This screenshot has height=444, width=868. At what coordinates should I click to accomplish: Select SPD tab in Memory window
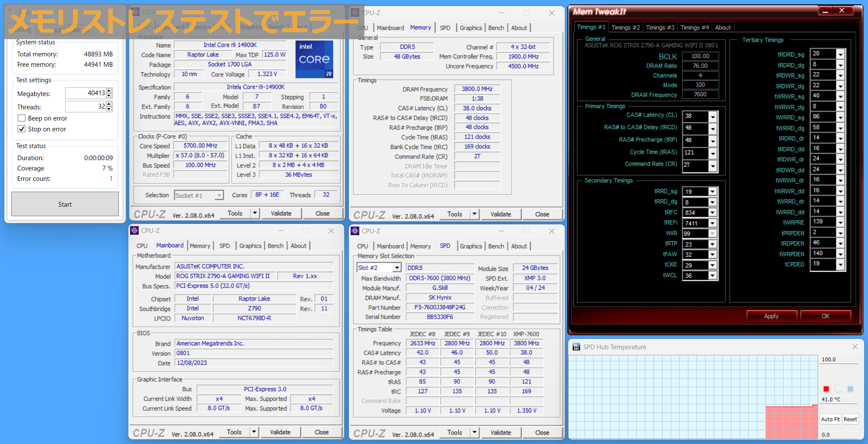point(445,28)
